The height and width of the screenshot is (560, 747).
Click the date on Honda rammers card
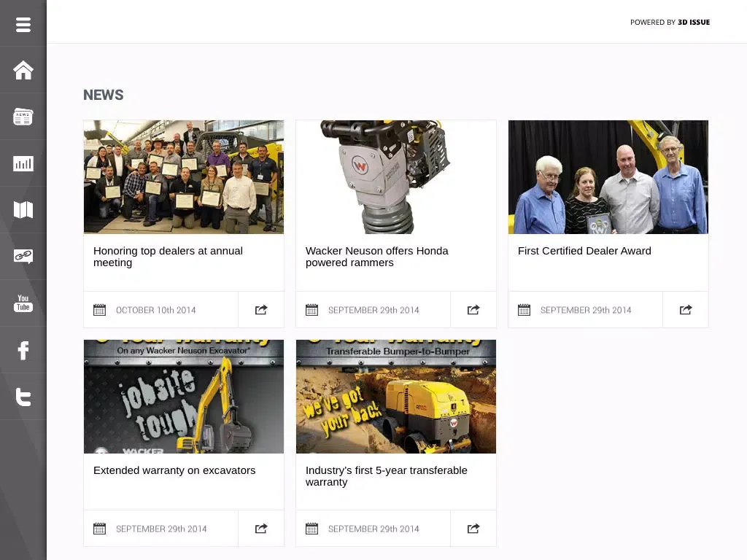tap(373, 310)
